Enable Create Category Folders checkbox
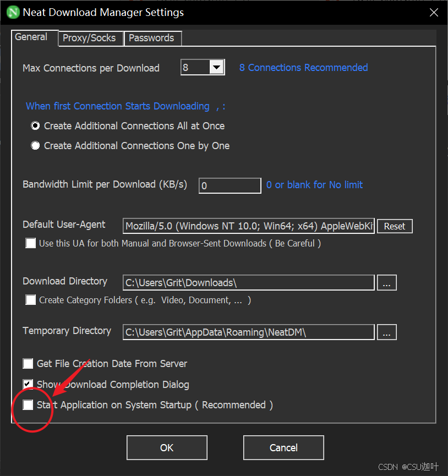 coord(30,300)
